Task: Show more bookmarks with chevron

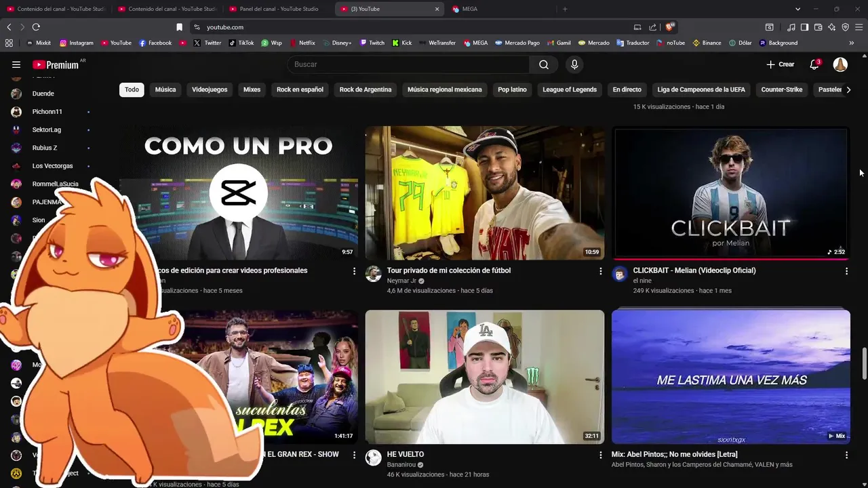Action: point(851,43)
